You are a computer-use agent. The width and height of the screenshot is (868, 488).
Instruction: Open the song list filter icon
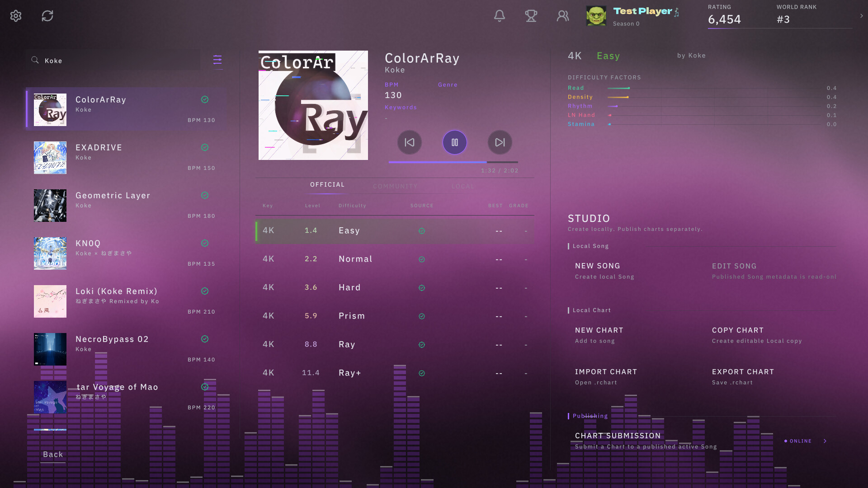pos(217,60)
